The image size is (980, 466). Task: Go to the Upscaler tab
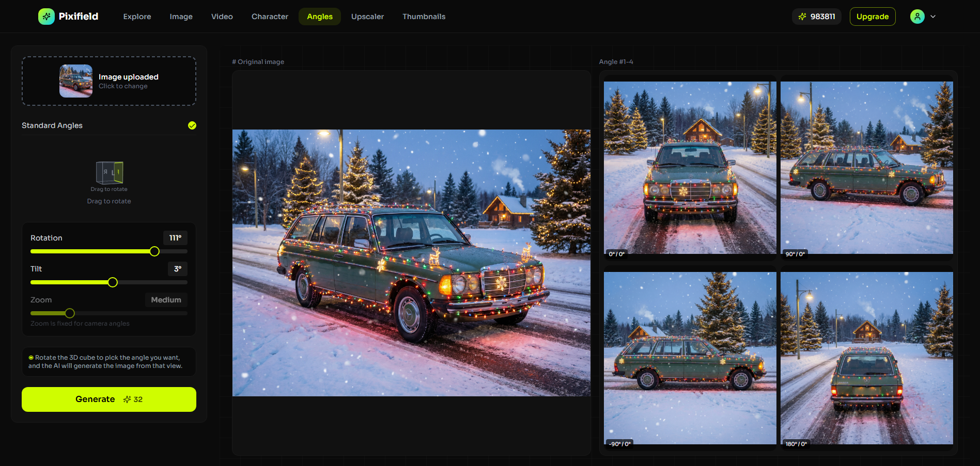pos(367,16)
